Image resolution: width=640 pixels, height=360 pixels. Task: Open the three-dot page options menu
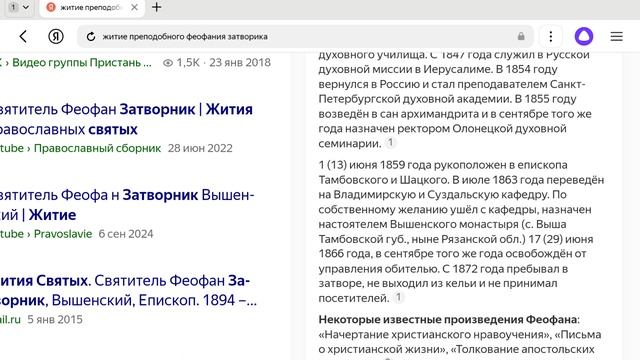551,37
